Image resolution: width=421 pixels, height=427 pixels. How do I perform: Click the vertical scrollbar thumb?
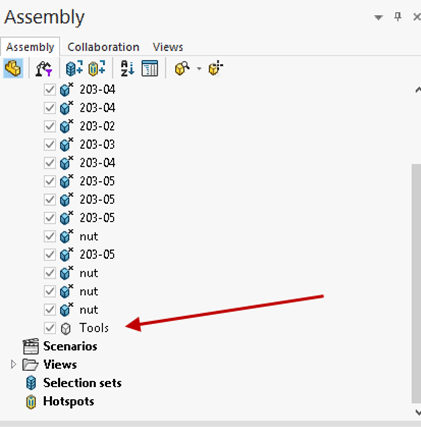tap(416, 283)
